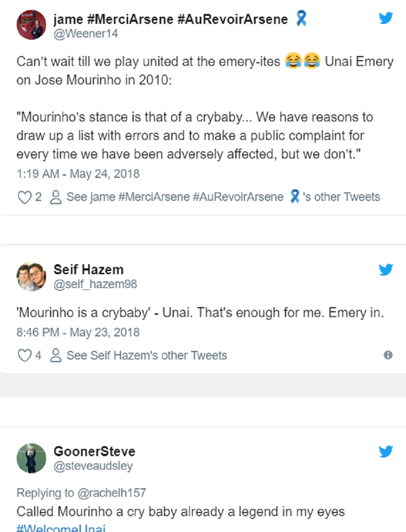See Seif Hazem's other Tweets
406x532 pixels.
(x=147, y=355)
